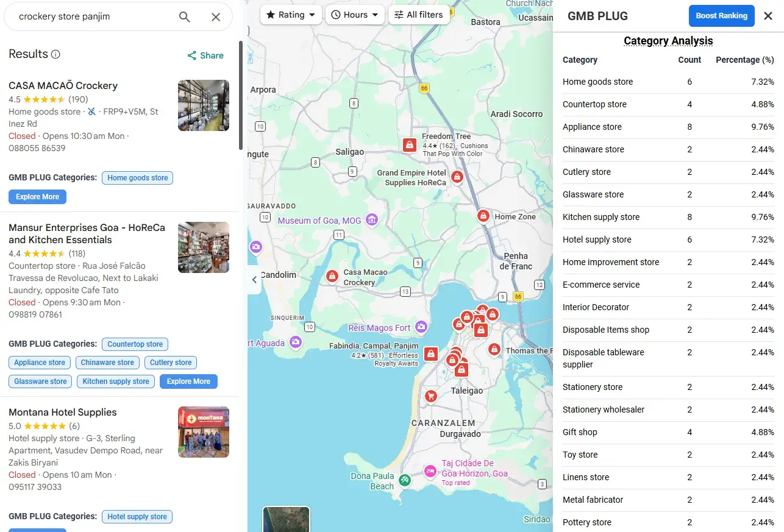Click the results list scrollbar
The height and width of the screenshot is (532, 784).
pyautogui.click(x=241, y=95)
